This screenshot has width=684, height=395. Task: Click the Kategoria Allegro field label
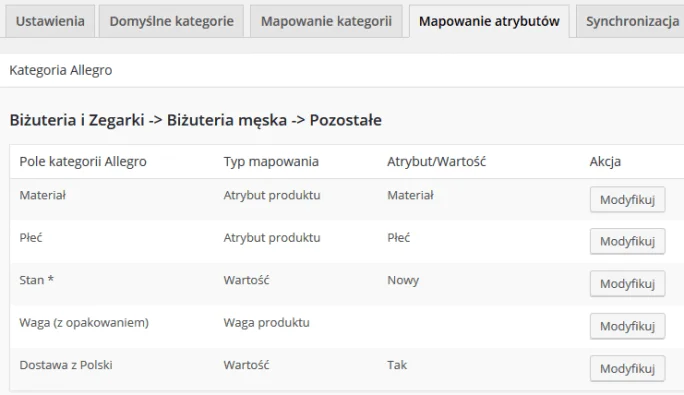coord(61,70)
